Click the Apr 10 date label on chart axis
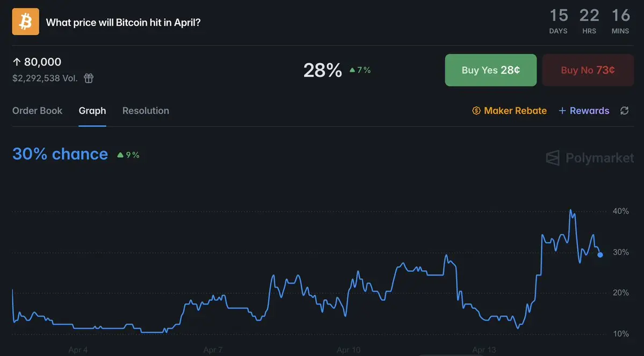This screenshot has width=644, height=356. click(349, 350)
